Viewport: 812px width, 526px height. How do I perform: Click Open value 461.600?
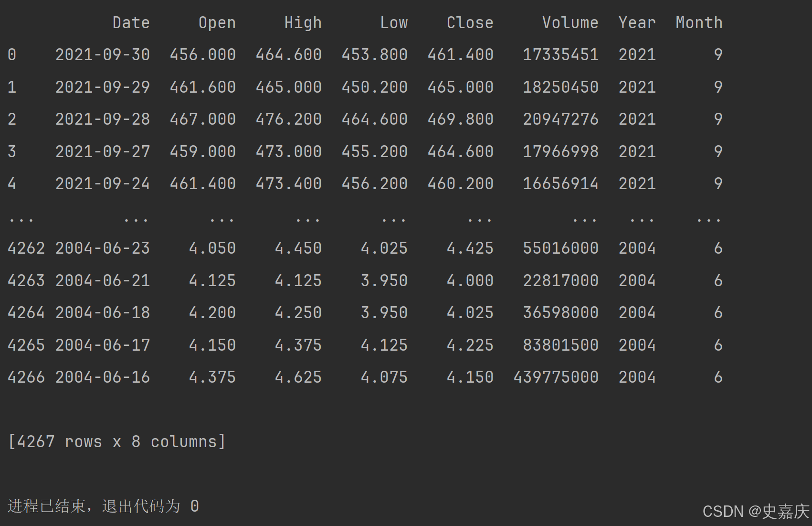tap(203, 87)
